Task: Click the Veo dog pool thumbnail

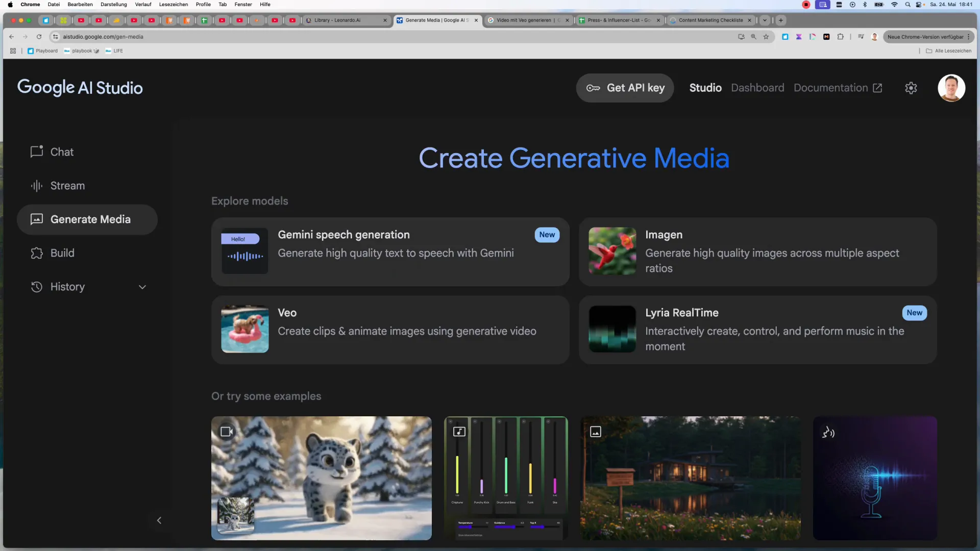Action: pos(245,329)
